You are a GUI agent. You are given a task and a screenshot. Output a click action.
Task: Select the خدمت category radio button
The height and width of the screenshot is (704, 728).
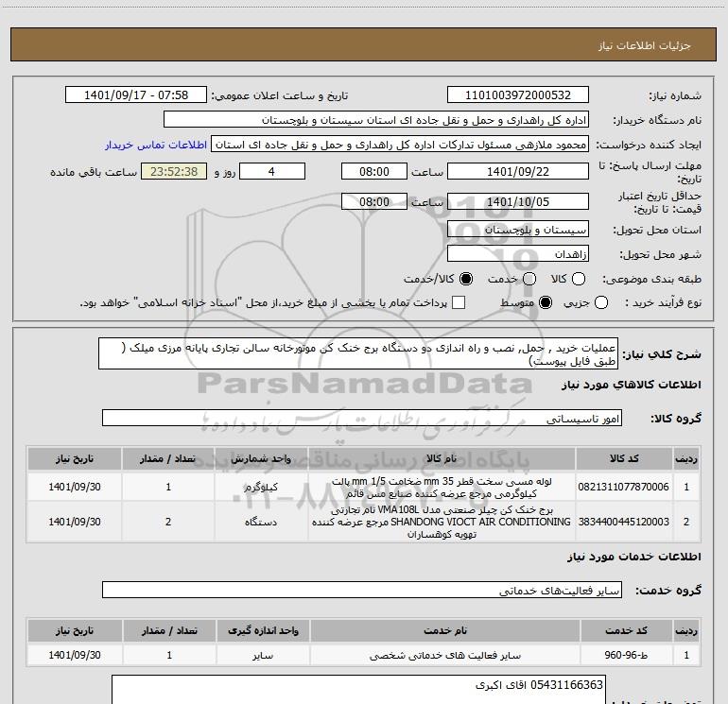tap(529, 279)
